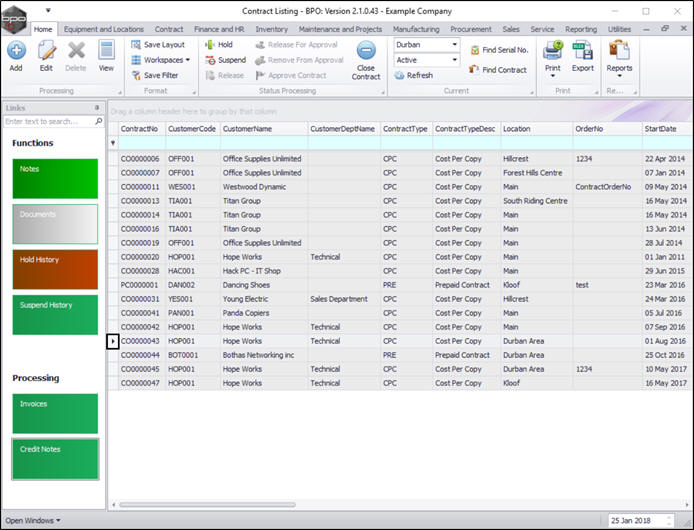Expand the Active status dropdown
Image resolution: width=694 pixels, height=530 pixels.
coord(454,60)
